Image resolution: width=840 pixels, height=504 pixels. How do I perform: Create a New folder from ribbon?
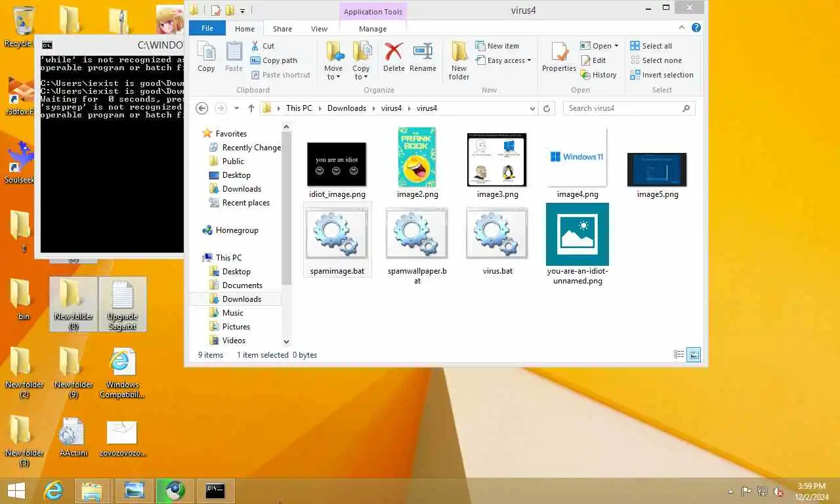pos(459,61)
